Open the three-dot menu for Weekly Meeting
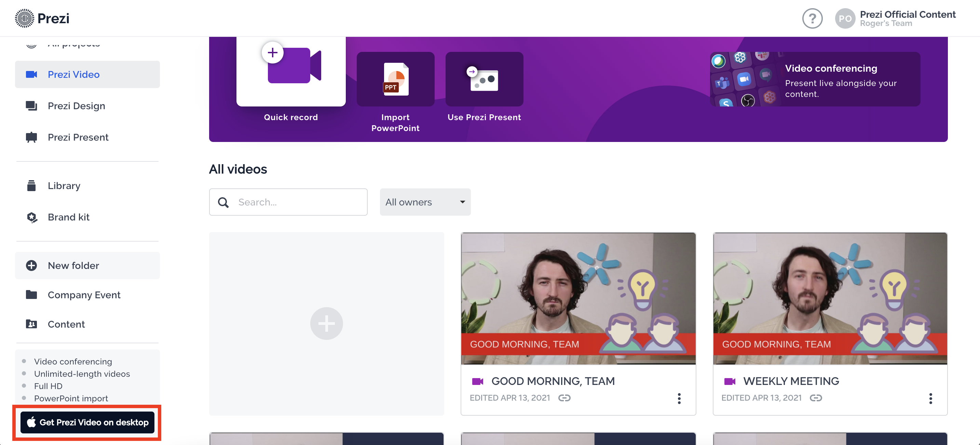This screenshot has height=445, width=980. [930, 399]
